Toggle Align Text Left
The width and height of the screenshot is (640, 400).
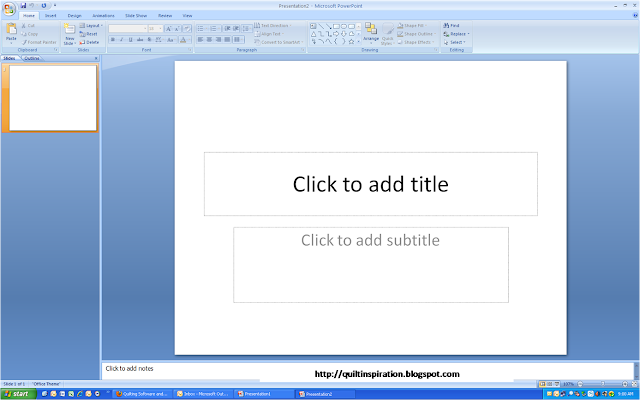pyautogui.click(x=200, y=40)
